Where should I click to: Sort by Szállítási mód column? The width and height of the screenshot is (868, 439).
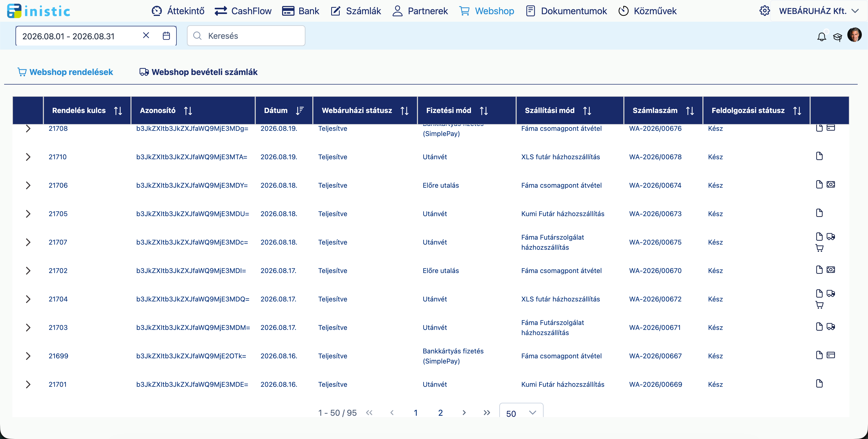[x=587, y=111]
